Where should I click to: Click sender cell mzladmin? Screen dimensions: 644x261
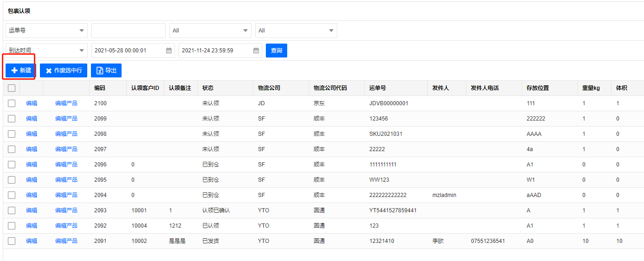tap(444, 195)
